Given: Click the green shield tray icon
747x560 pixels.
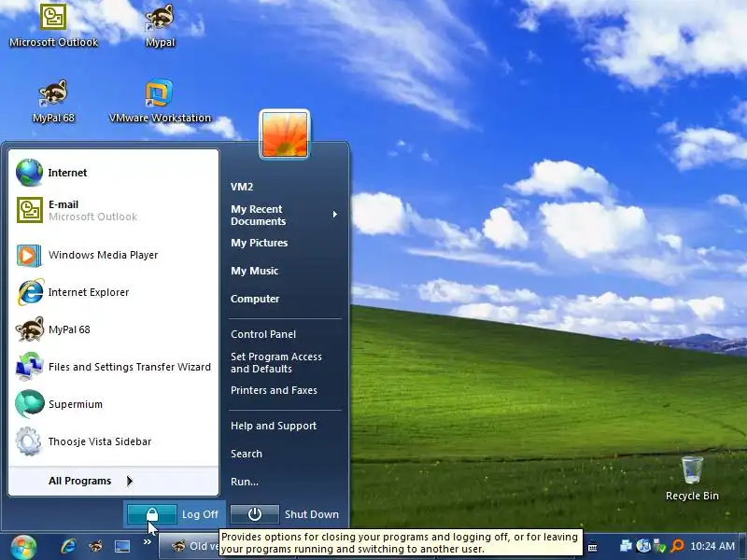Looking at the screenshot, I should click(660, 546).
